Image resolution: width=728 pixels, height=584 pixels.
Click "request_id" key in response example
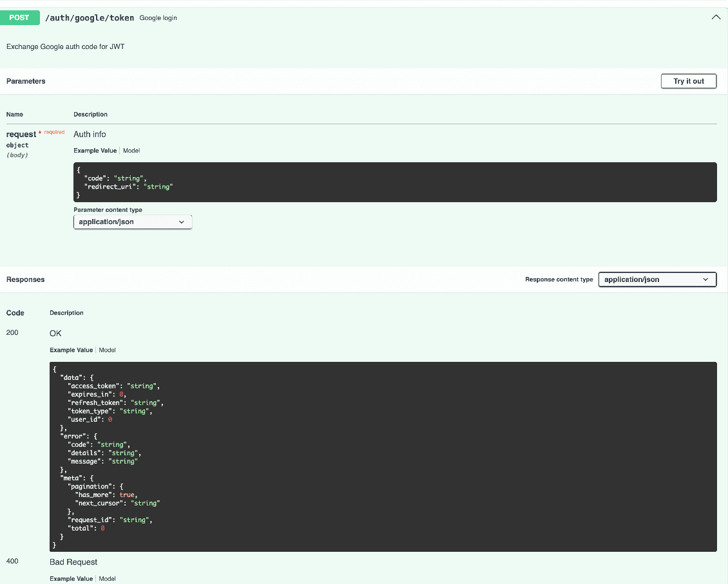[x=90, y=520]
